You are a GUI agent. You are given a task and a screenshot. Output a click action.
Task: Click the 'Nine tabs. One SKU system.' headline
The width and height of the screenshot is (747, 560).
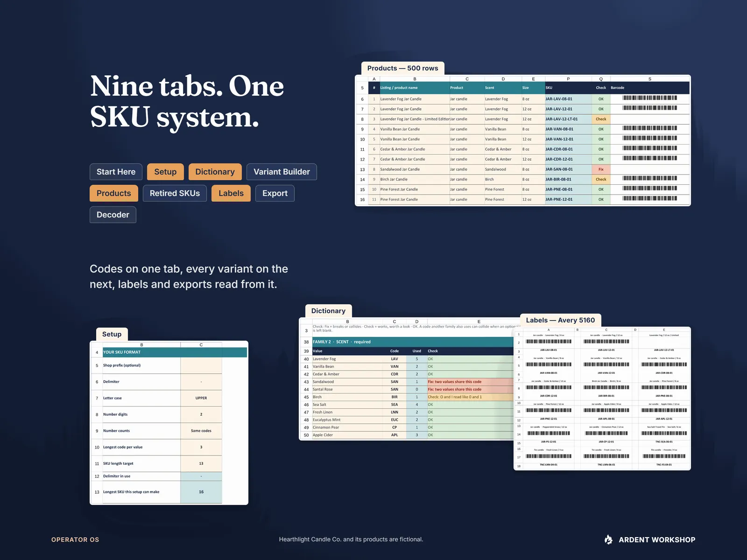tap(187, 101)
